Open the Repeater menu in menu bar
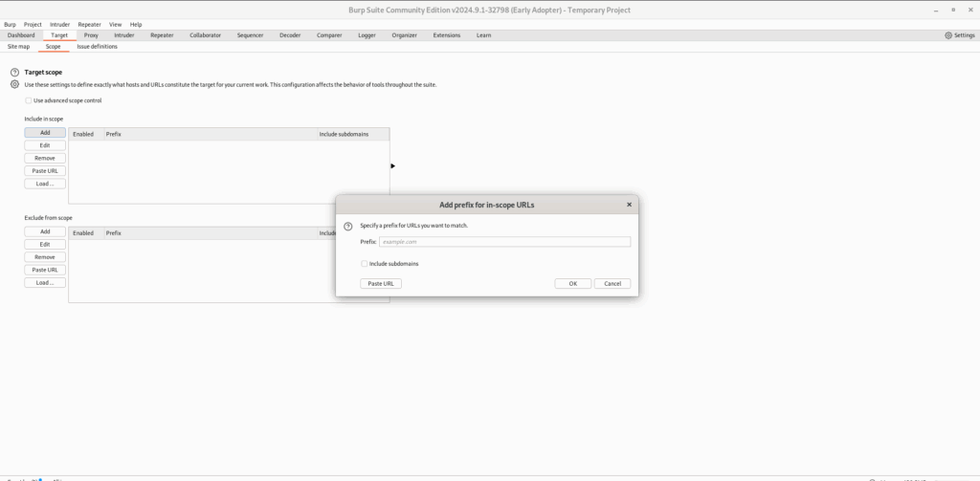The height and width of the screenshot is (481, 980). click(x=89, y=24)
